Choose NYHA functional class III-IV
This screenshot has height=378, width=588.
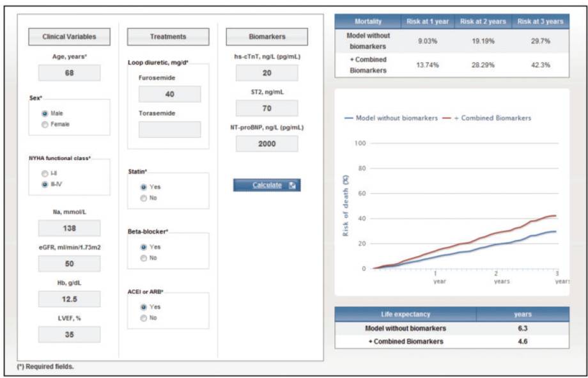[x=45, y=184]
